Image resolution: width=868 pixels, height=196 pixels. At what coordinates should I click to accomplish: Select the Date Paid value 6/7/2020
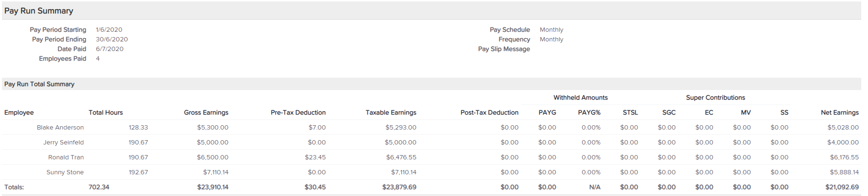pos(109,49)
